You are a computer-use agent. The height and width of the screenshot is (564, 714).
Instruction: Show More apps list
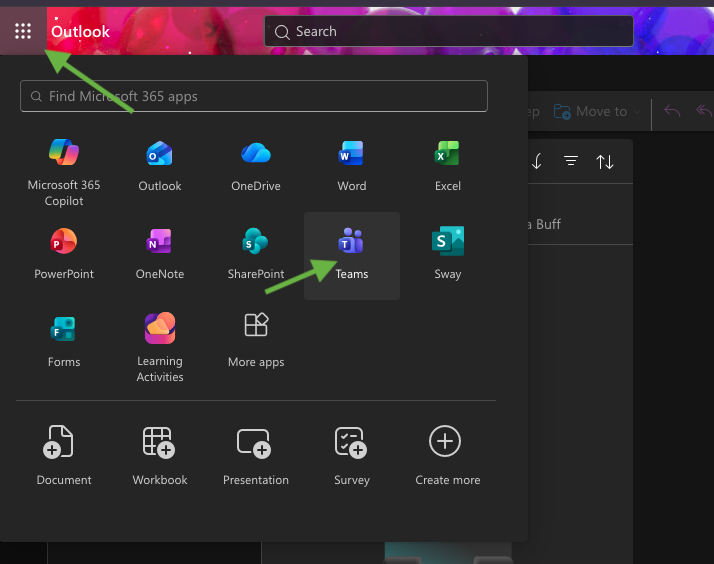click(256, 340)
